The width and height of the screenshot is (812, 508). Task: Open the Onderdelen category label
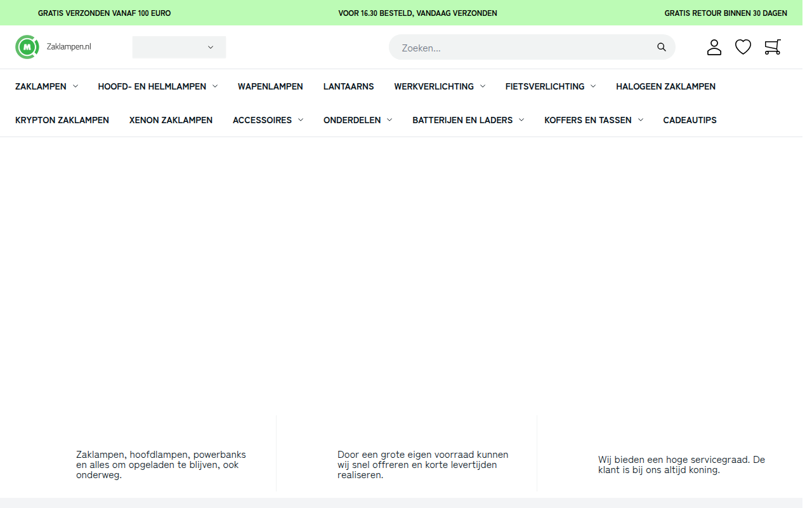point(352,120)
